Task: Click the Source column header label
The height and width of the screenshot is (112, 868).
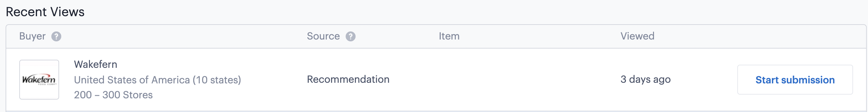Action: click(x=323, y=36)
